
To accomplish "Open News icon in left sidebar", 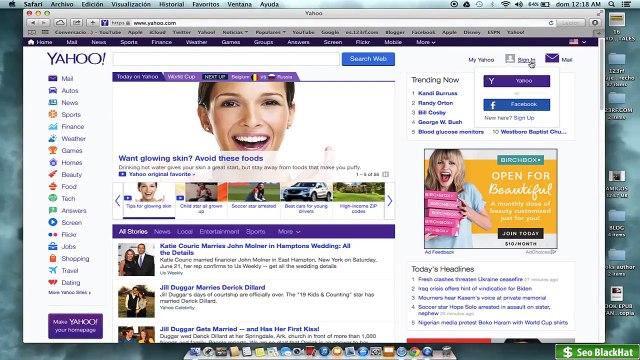I will tap(53, 102).
